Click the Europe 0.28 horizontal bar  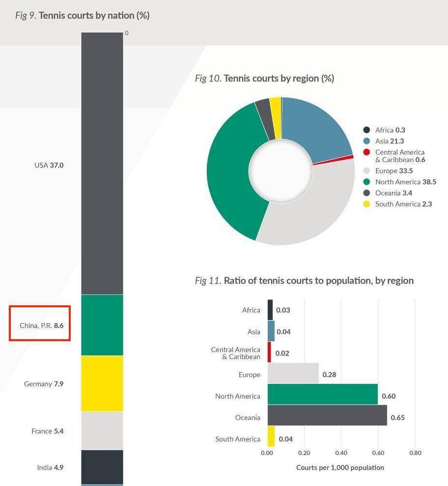(293, 373)
